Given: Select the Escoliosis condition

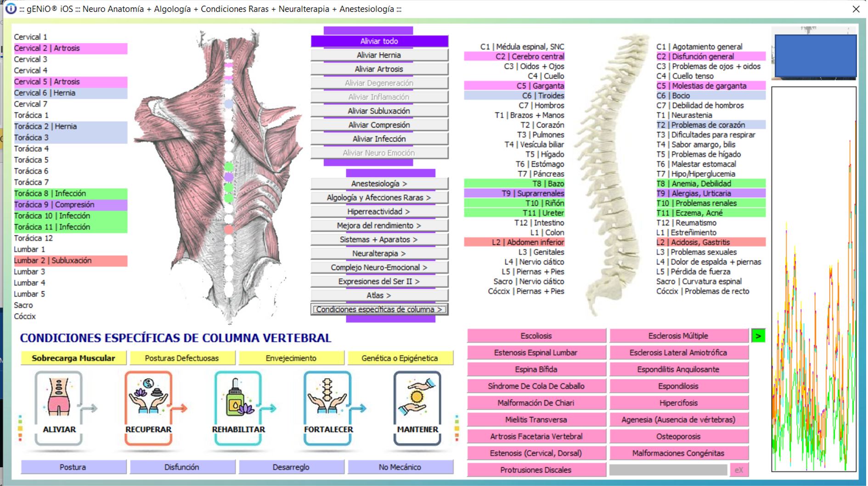Looking at the screenshot, I should pos(536,336).
